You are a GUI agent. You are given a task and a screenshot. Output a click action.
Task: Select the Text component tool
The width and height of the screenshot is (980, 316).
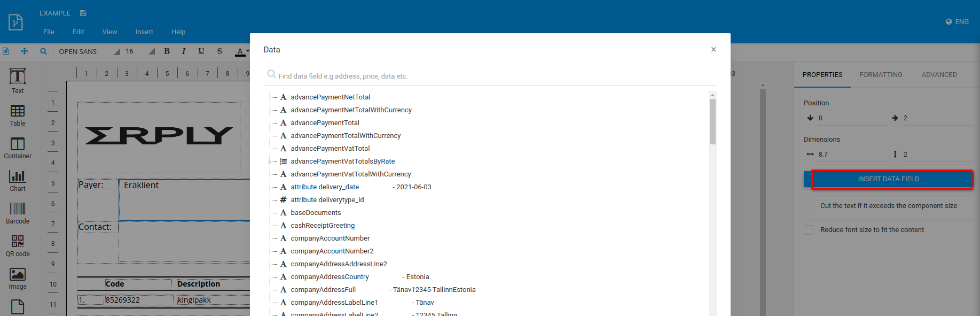(x=18, y=81)
